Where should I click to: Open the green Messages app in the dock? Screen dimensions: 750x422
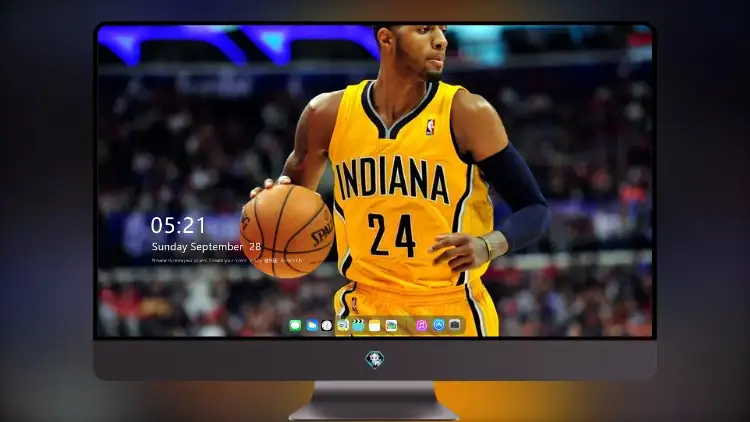point(296,326)
